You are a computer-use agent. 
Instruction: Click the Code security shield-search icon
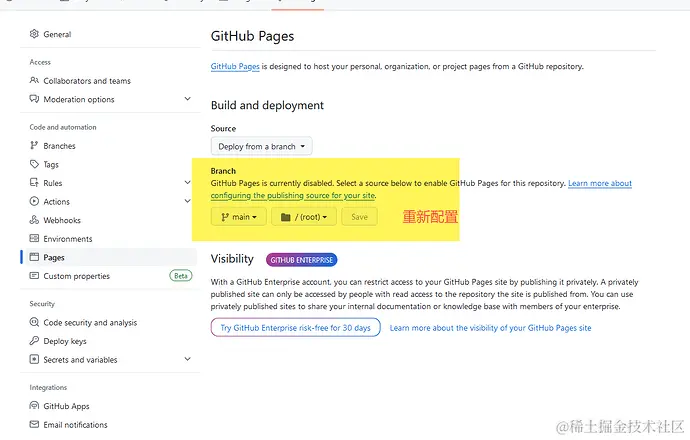point(34,322)
